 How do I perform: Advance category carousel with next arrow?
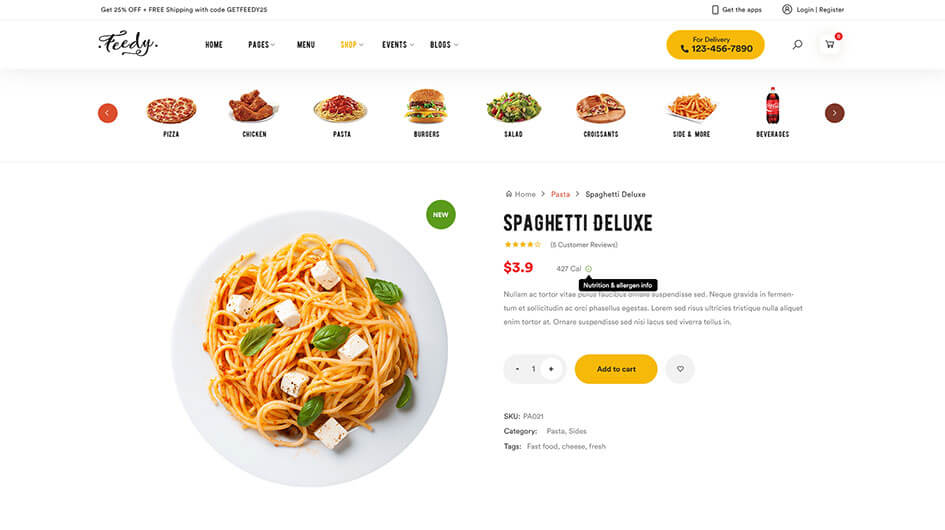pyautogui.click(x=835, y=113)
